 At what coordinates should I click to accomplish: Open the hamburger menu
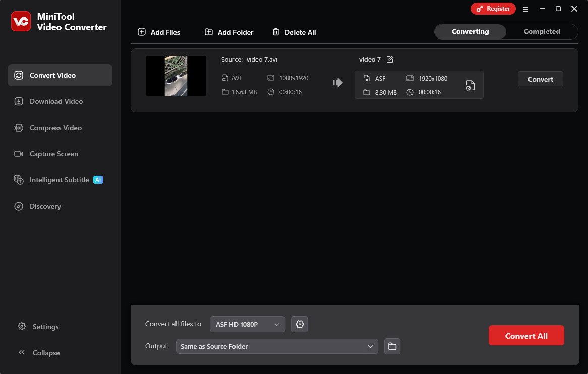click(x=526, y=9)
